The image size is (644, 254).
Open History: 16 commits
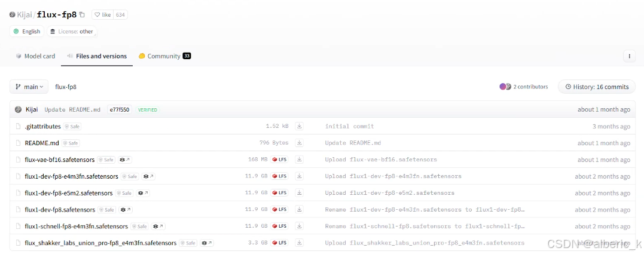597,87
